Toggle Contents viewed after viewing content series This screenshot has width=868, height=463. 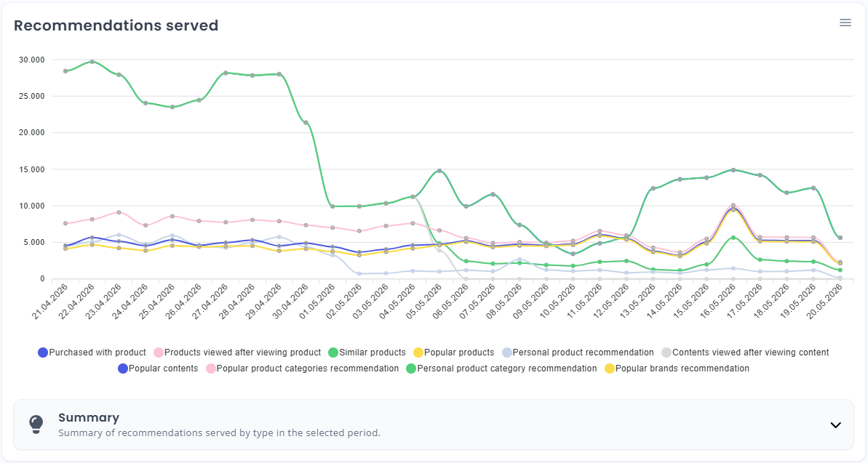(x=745, y=353)
